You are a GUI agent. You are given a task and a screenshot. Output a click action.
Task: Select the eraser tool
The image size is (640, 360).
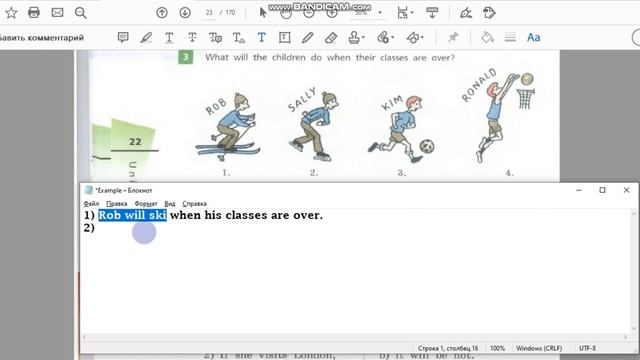click(x=331, y=38)
